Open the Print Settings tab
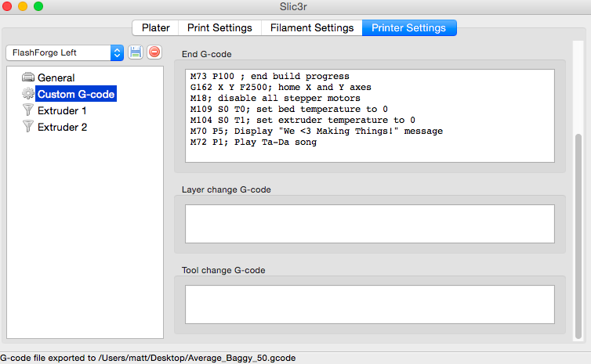591x364 pixels. click(x=219, y=27)
